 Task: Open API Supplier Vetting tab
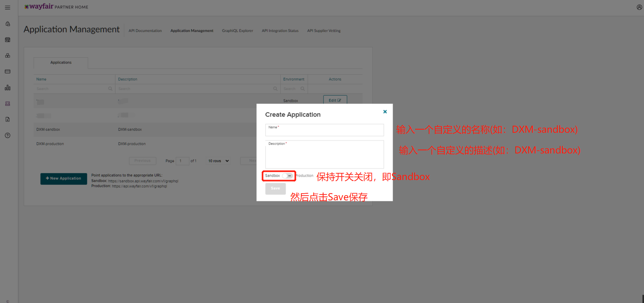point(324,30)
